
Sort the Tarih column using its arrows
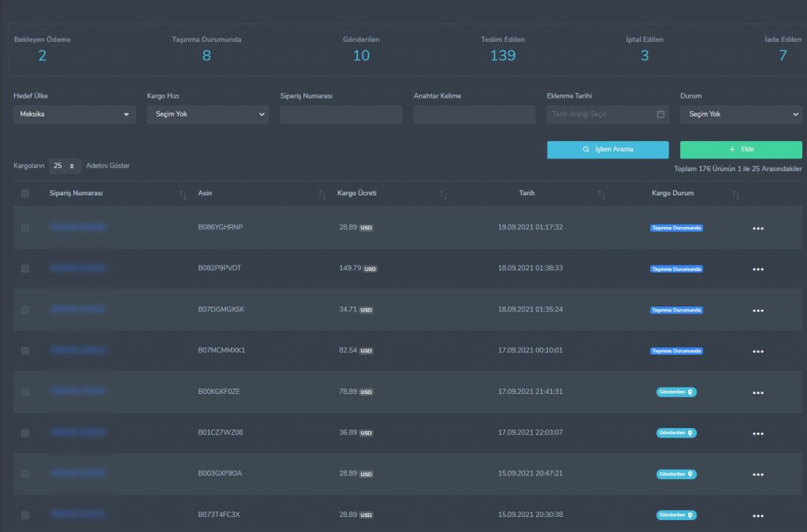tap(601, 195)
